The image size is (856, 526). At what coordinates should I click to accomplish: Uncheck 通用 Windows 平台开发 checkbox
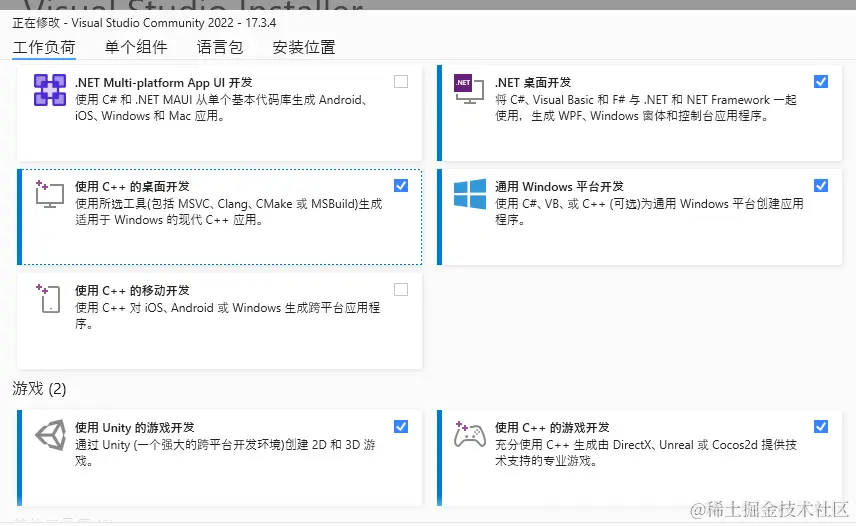coord(821,186)
